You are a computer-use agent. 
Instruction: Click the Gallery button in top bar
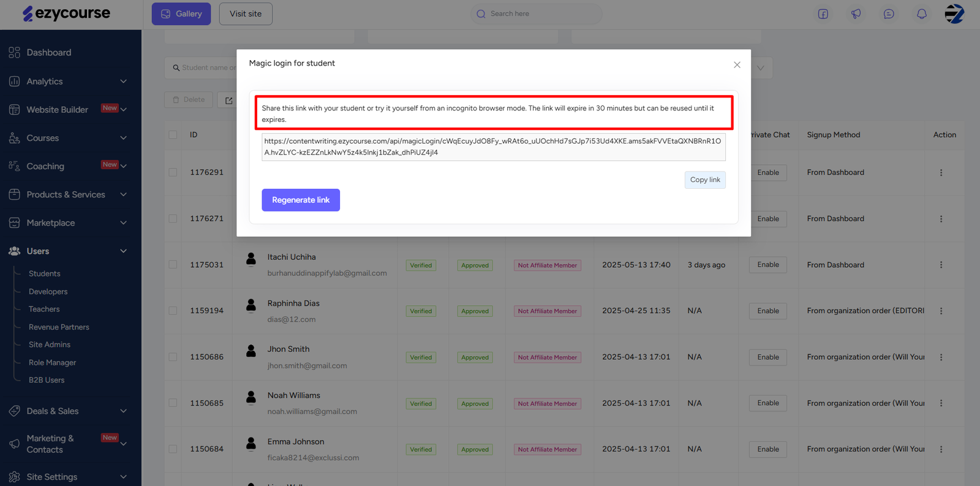pyautogui.click(x=181, y=13)
